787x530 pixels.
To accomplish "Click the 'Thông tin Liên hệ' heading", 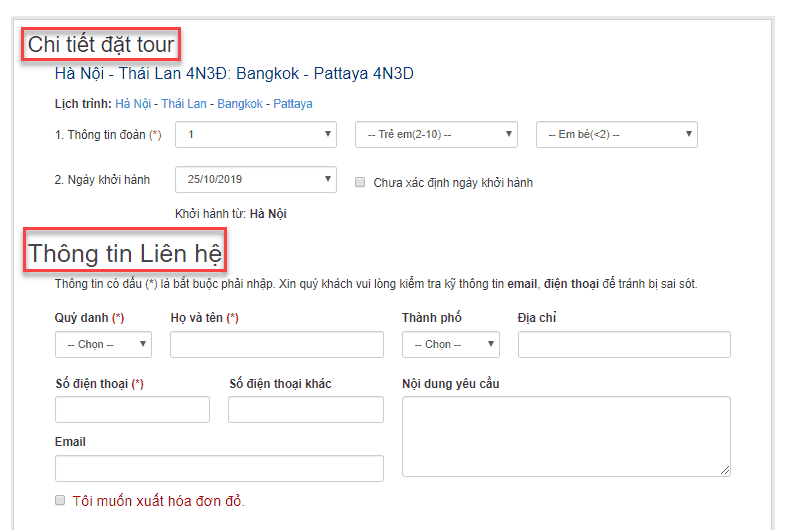I will coord(126,252).
